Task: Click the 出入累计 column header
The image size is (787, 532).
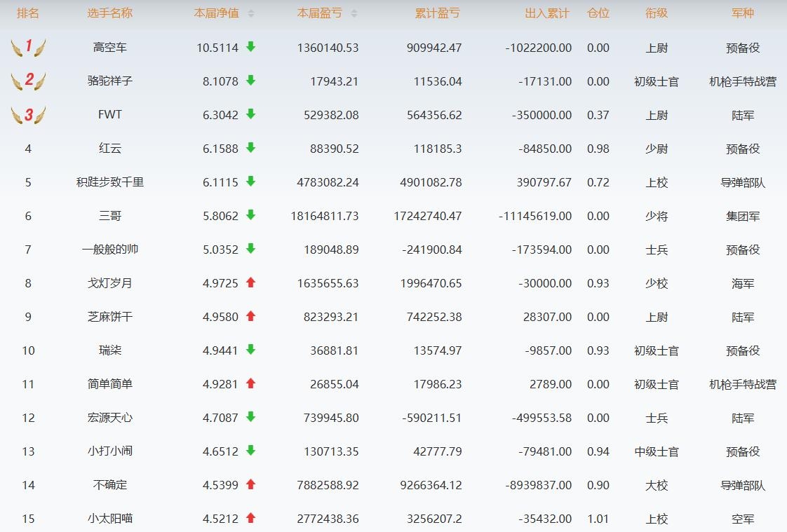Action: tap(547, 13)
